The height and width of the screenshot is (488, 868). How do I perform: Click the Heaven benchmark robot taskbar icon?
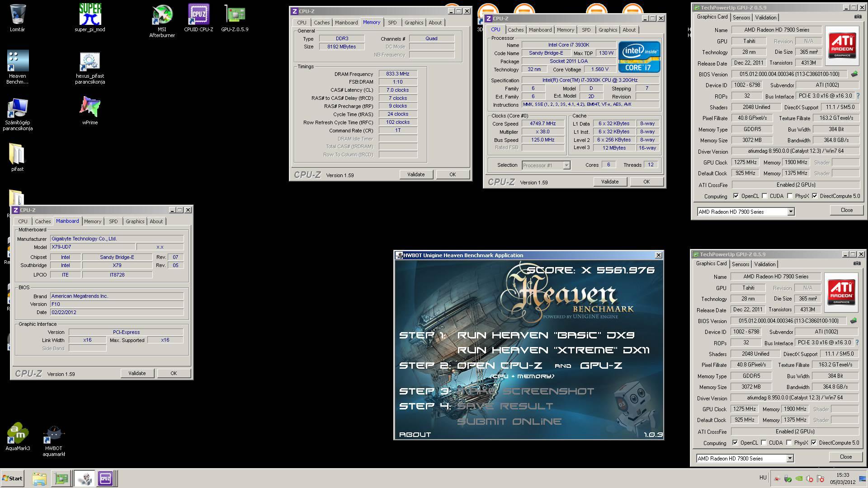(x=84, y=479)
